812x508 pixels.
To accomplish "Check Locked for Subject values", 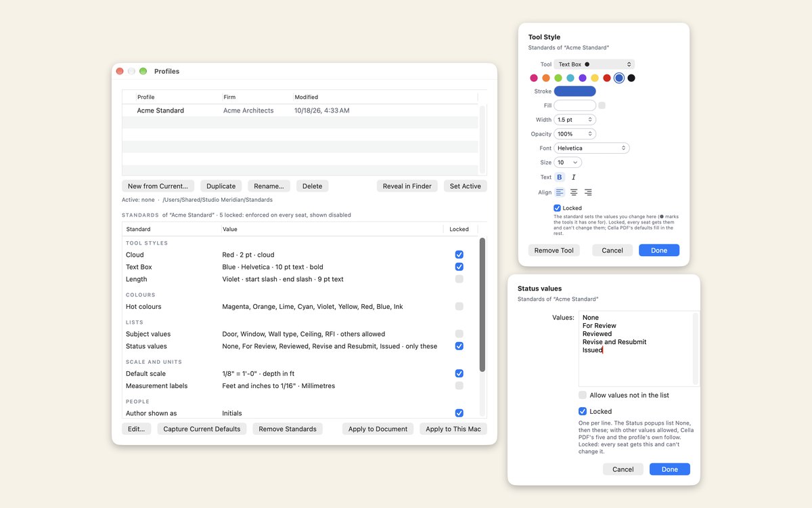I will 459,334.
